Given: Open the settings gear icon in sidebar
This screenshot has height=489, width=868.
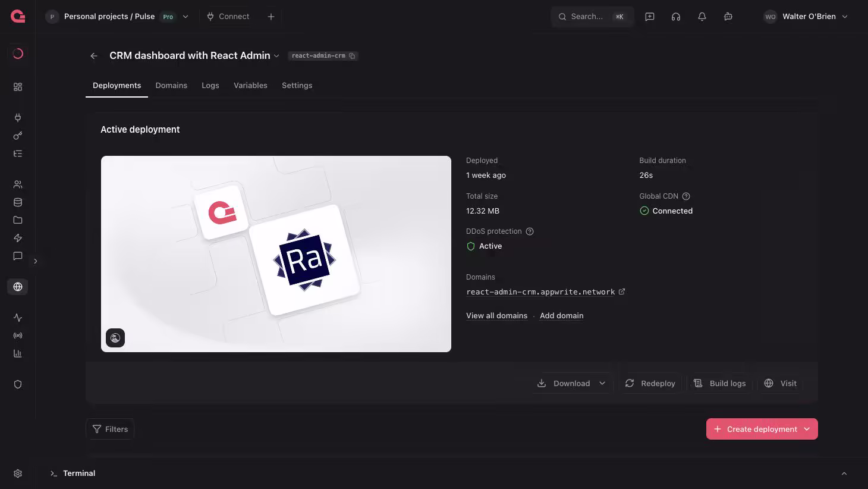Looking at the screenshot, I should click(18, 474).
